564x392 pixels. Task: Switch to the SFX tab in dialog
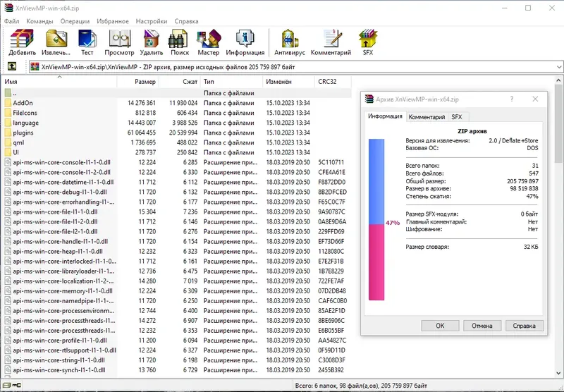click(x=457, y=117)
